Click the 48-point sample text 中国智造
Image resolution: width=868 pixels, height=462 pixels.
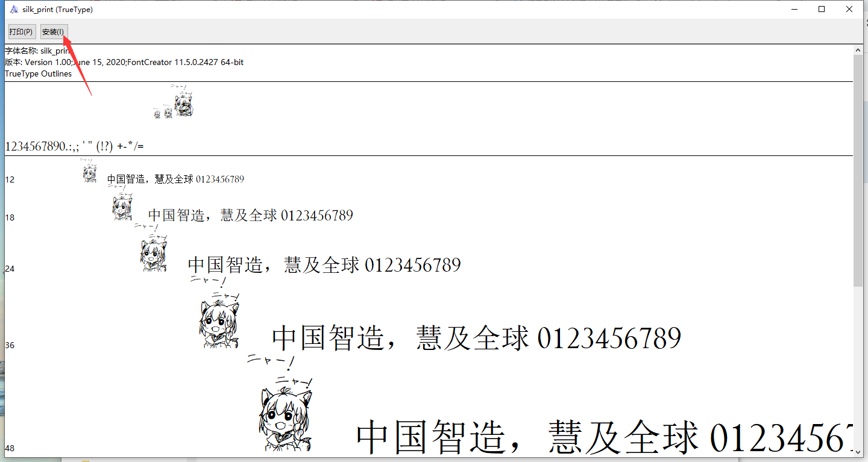tap(605, 437)
